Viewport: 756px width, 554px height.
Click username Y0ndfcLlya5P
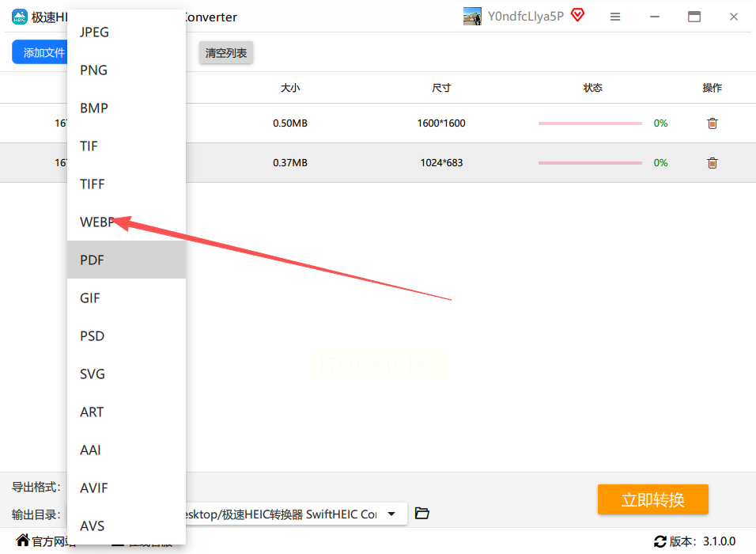pos(526,17)
